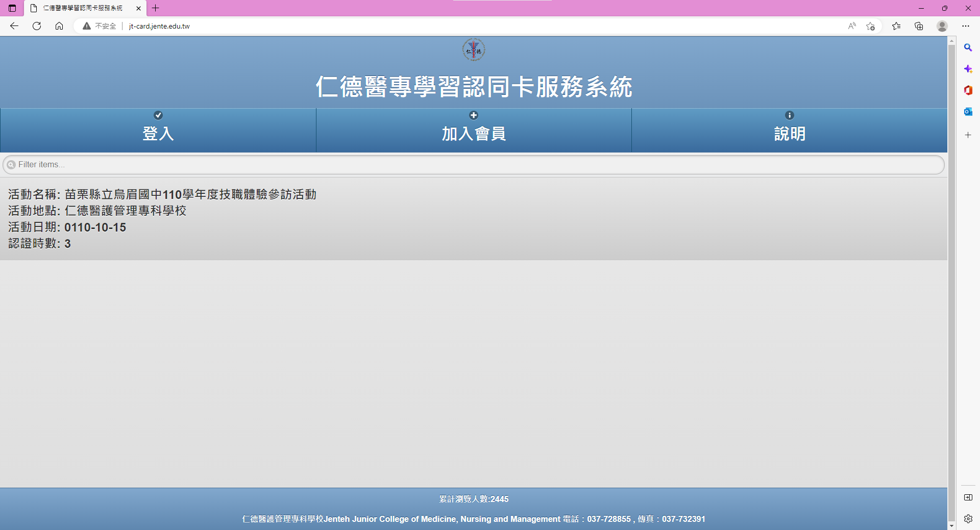The image size is (980, 530).
Task: Click the browser back arrow
Action: pyautogui.click(x=14, y=26)
